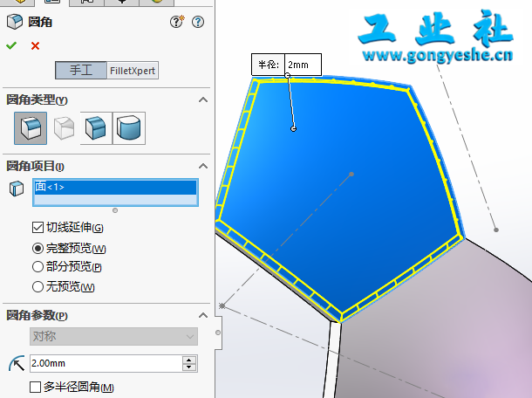Image resolution: width=532 pixels, height=398 pixels.
Task: Click the fillet feature icon beside 圆角
Action: click(15, 22)
